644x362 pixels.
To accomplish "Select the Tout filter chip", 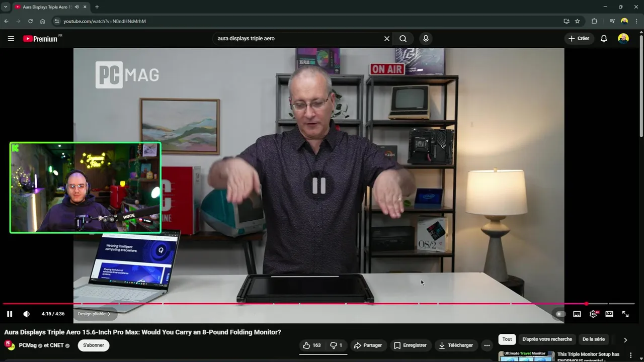I will [507, 339].
